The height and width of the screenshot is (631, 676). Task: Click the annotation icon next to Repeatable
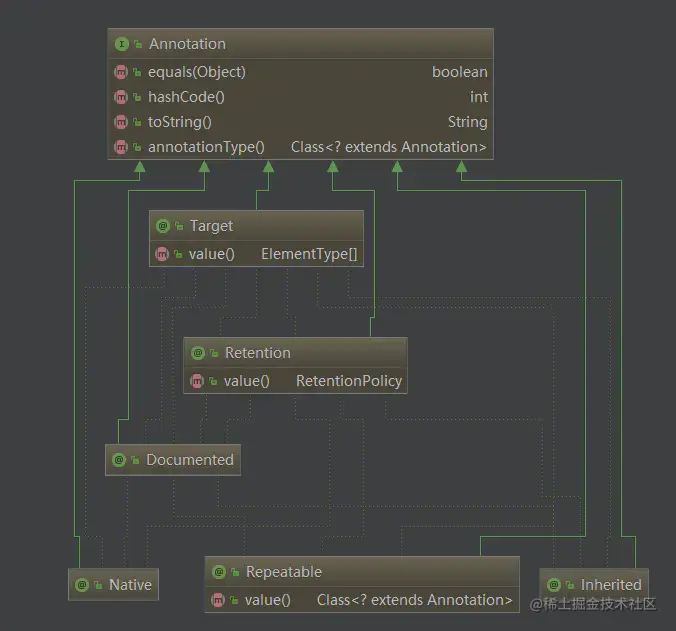pyautogui.click(x=219, y=572)
